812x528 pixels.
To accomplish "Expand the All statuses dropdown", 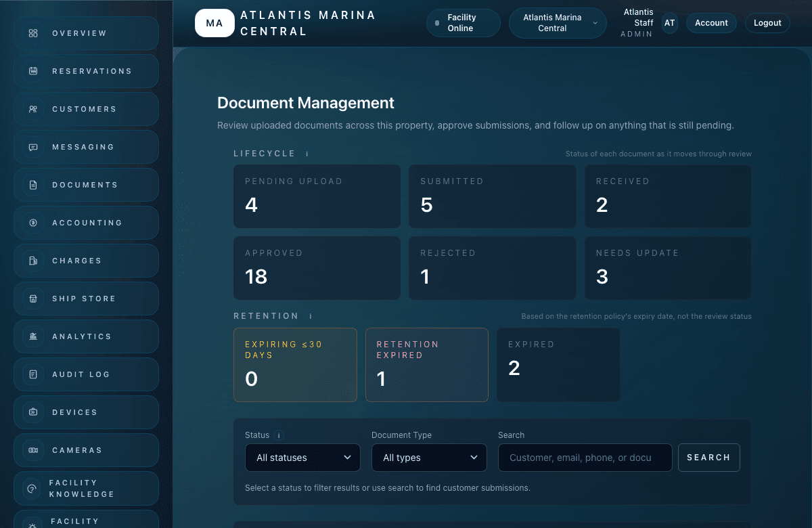I will (x=302, y=458).
